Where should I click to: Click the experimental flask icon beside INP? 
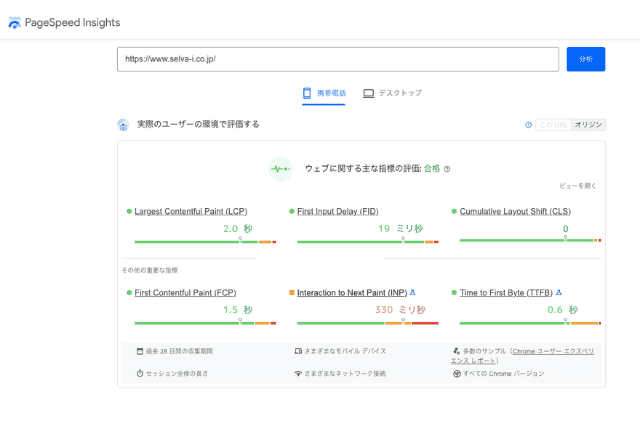pyautogui.click(x=413, y=292)
